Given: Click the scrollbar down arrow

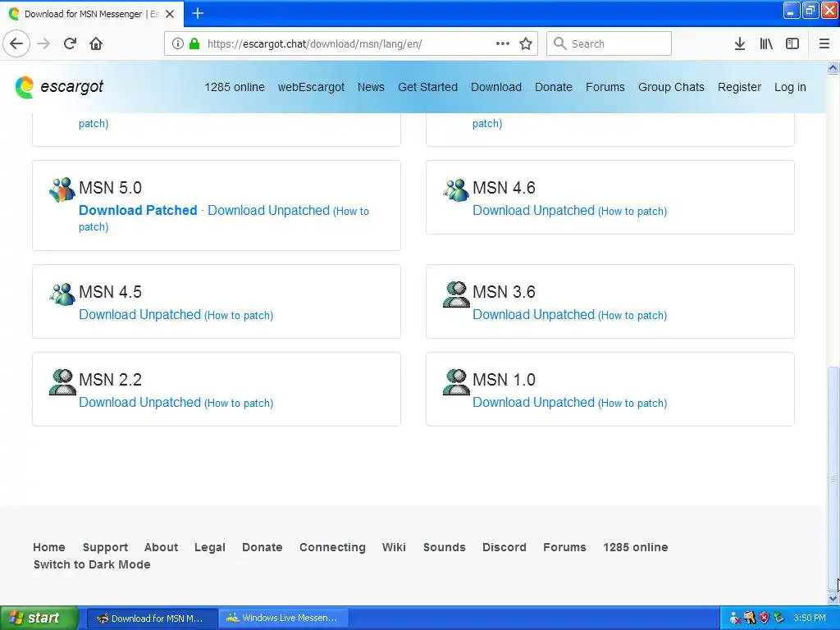Looking at the screenshot, I should tap(833, 598).
